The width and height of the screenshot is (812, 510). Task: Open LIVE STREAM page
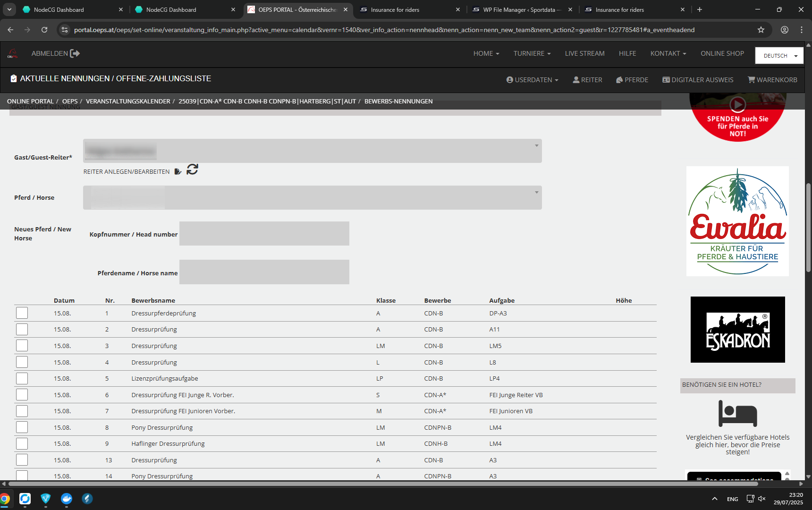(x=584, y=53)
